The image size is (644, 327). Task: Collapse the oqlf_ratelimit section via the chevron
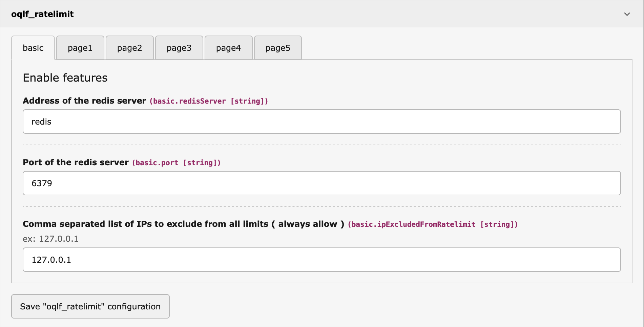pos(627,14)
